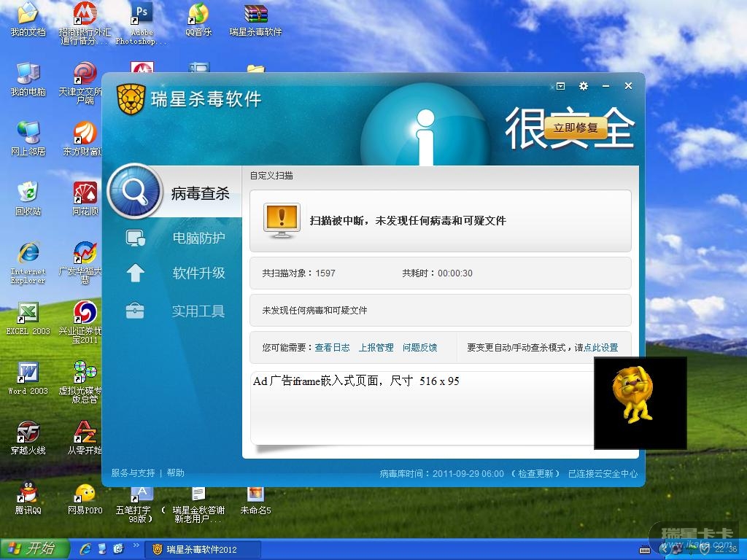Select the Word 2003 desktop shortcut
The width and height of the screenshot is (747, 560).
[x=28, y=378]
